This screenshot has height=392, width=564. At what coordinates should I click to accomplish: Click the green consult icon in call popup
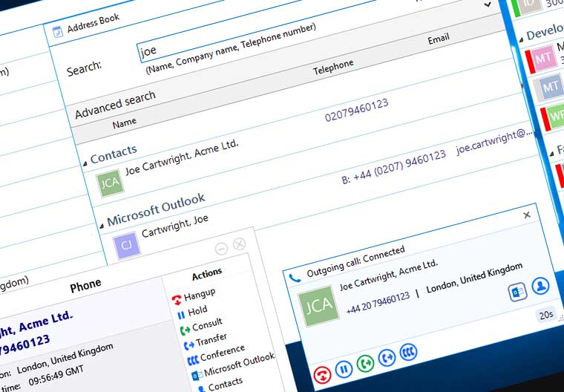pos(365,363)
